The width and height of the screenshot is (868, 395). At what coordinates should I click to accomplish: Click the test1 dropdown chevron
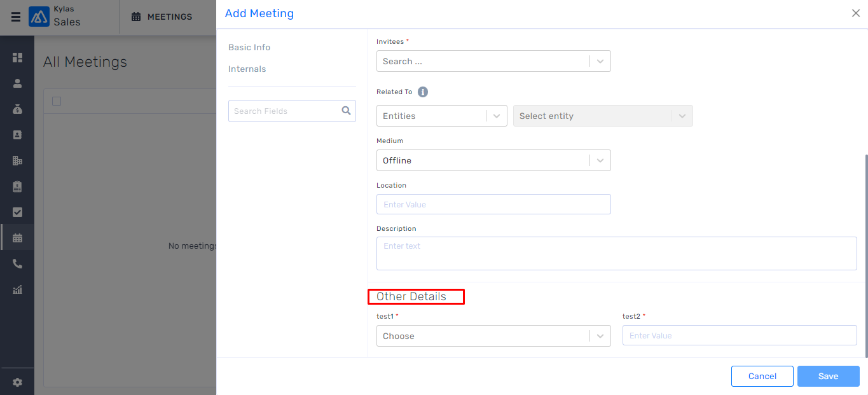tap(600, 336)
